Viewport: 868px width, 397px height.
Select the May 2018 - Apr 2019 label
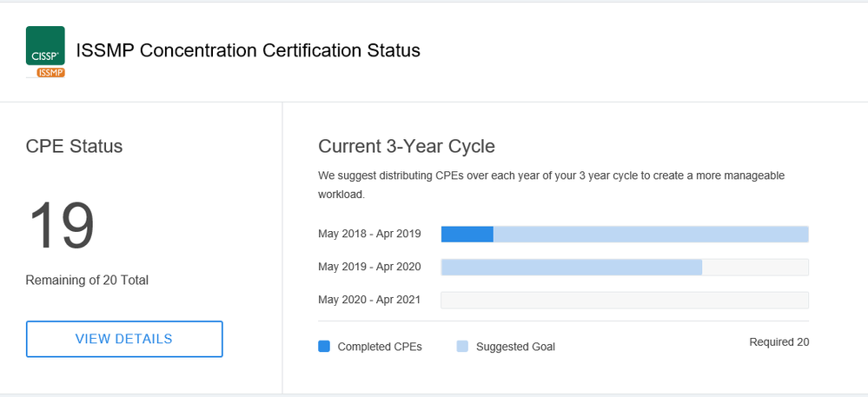coord(369,234)
